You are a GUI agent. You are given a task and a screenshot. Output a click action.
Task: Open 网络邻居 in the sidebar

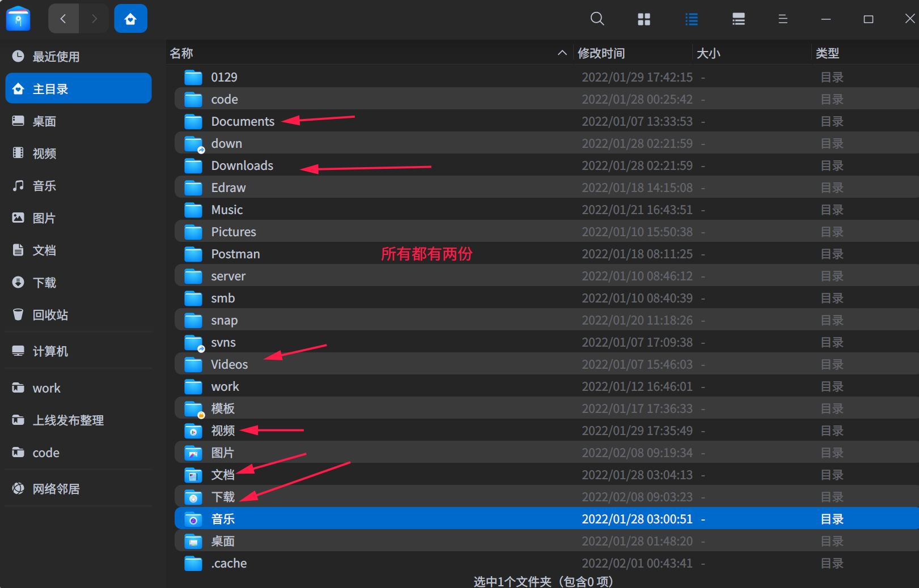tap(78, 489)
